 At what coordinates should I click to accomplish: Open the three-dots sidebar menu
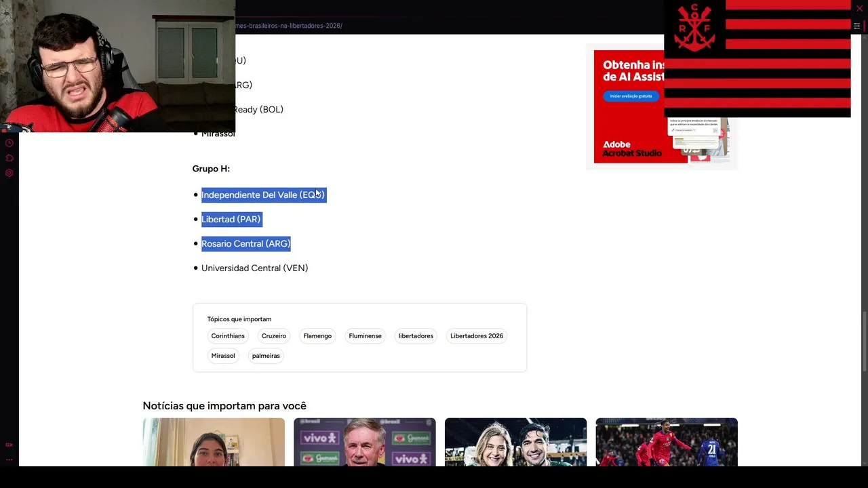[9, 460]
